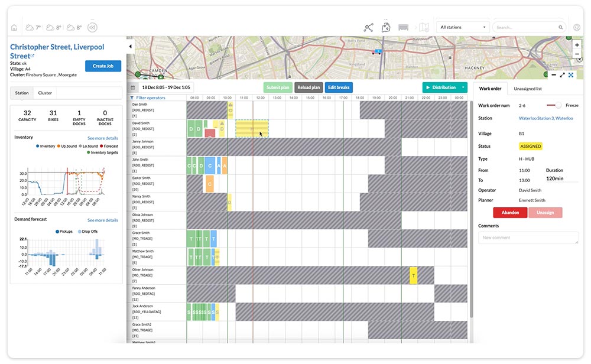The width and height of the screenshot is (591, 364).
Task: Click the warning triangle in Dan Smith row
Action: 230,105
